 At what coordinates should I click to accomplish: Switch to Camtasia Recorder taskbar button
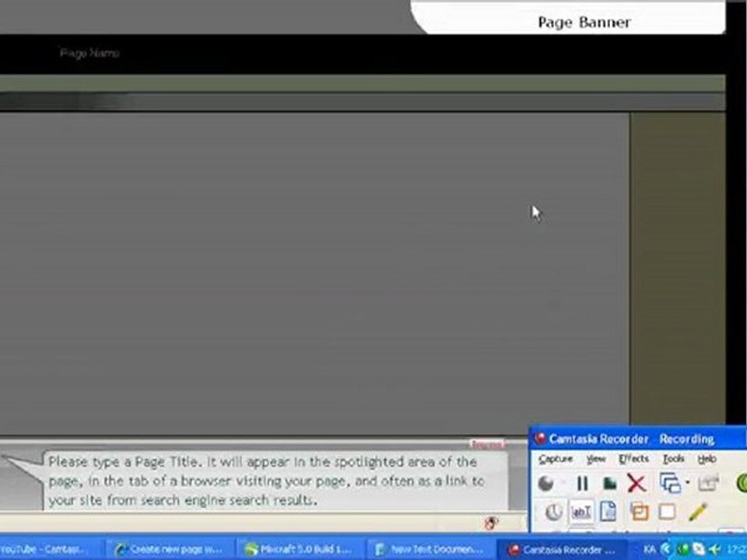tap(561, 549)
